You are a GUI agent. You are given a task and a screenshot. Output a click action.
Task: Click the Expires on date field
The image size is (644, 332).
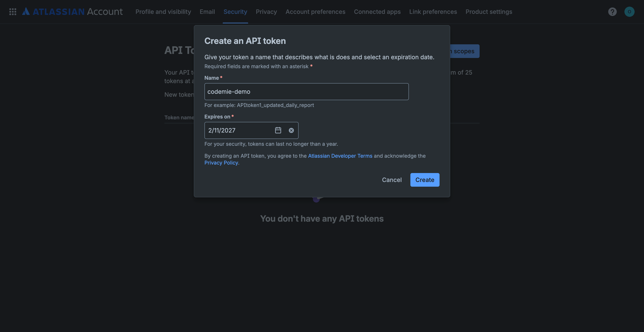point(239,130)
